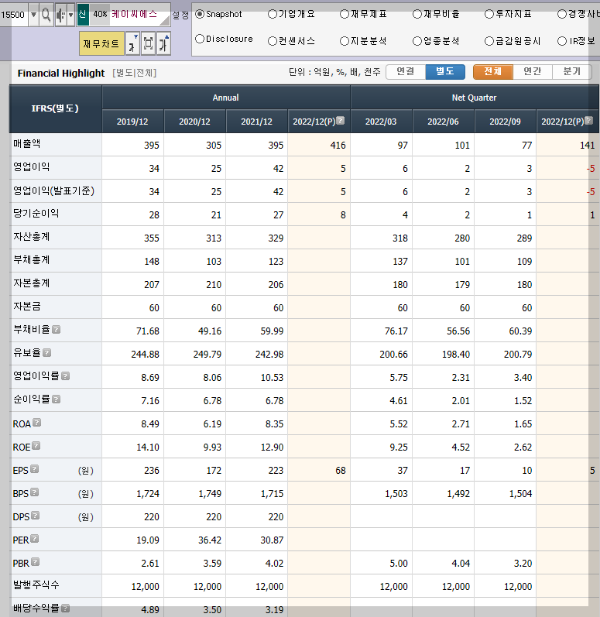
Task: Select the 투자지표 radio button
Action: pos(489,14)
